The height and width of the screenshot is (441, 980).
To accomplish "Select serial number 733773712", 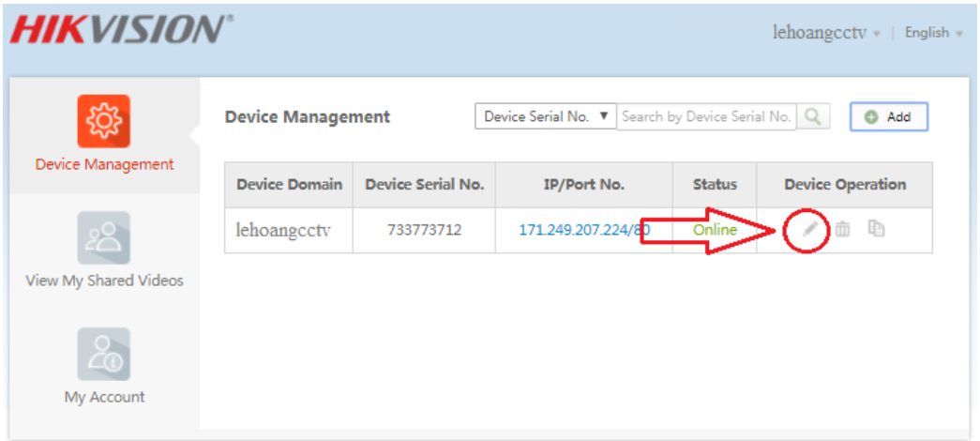I will tap(425, 230).
